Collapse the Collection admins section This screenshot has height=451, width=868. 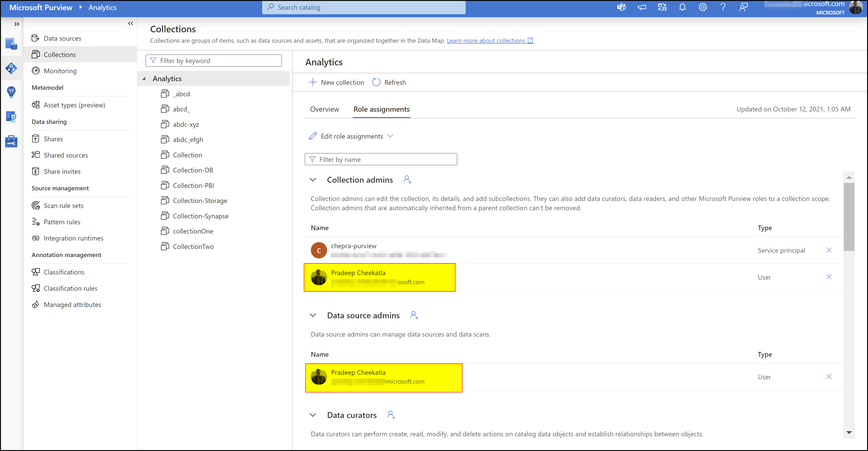point(313,180)
